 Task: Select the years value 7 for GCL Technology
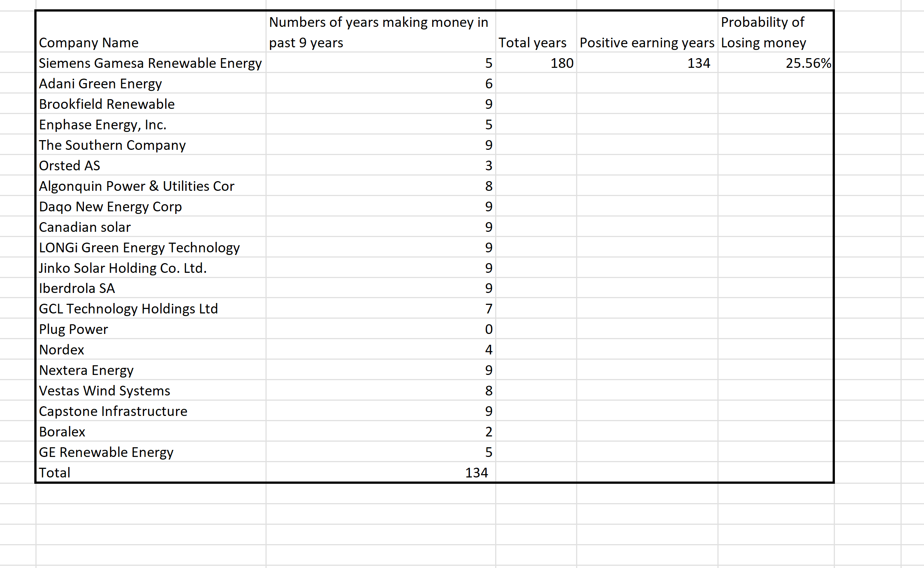point(381,308)
